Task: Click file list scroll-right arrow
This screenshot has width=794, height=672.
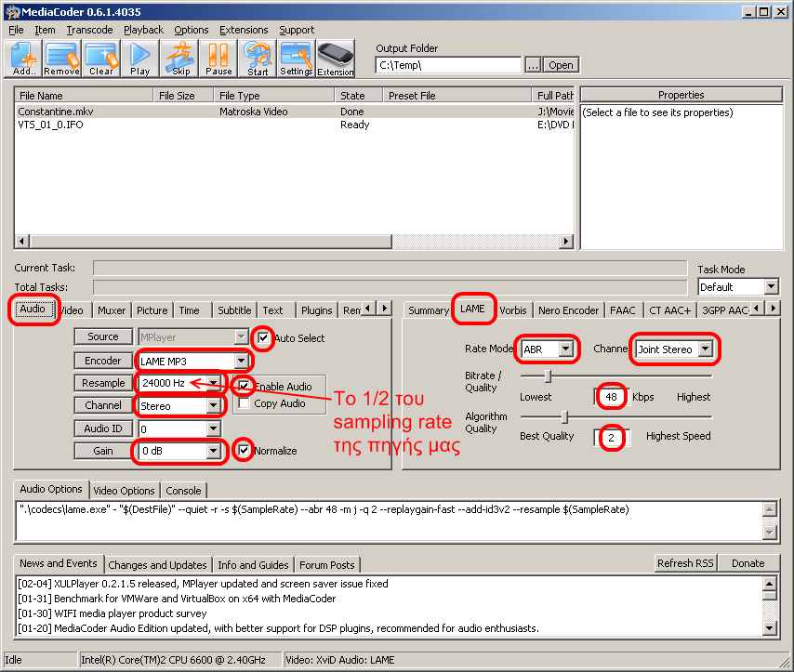Action: click(x=566, y=241)
